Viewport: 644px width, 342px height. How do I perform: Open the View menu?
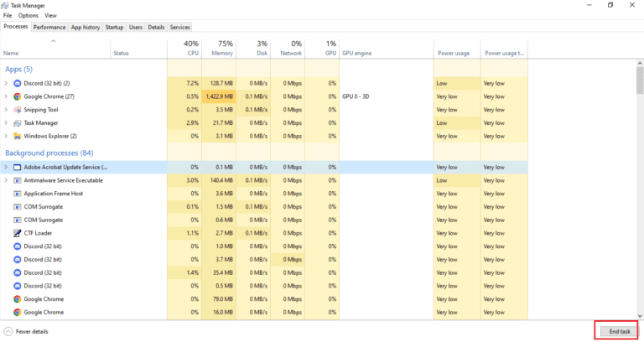click(x=50, y=16)
